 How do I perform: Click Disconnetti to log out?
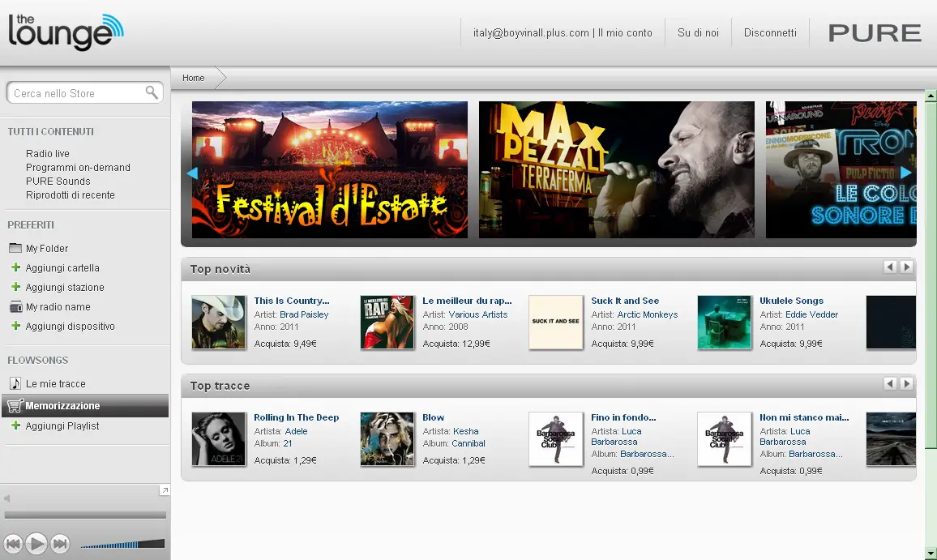770,33
